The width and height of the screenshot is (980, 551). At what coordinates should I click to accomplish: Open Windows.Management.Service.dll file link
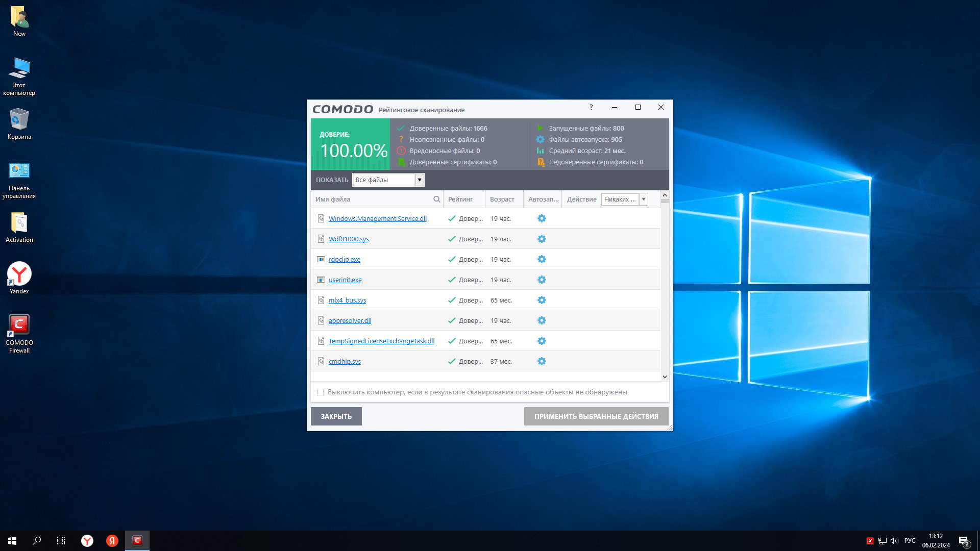[377, 218]
